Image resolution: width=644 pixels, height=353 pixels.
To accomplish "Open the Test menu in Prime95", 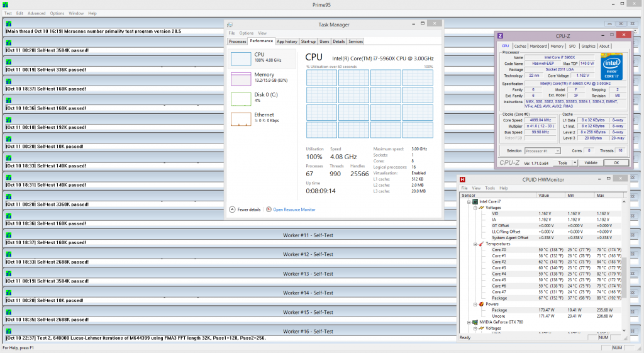I will coord(8,13).
